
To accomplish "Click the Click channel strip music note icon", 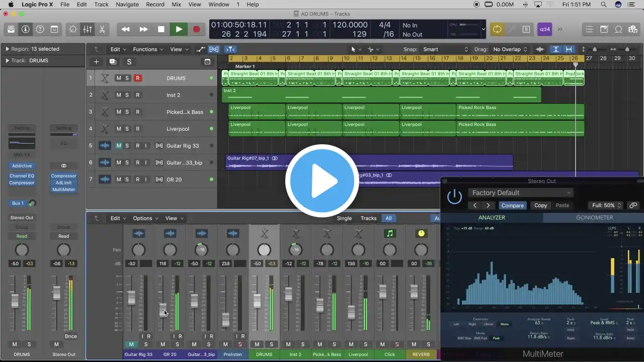I will pyautogui.click(x=389, y=233).
